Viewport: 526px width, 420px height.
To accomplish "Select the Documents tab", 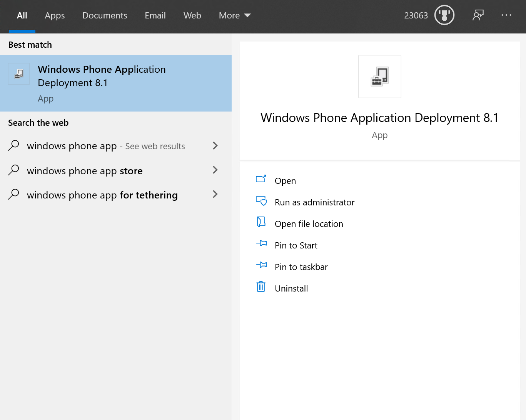I will [105, 16].
